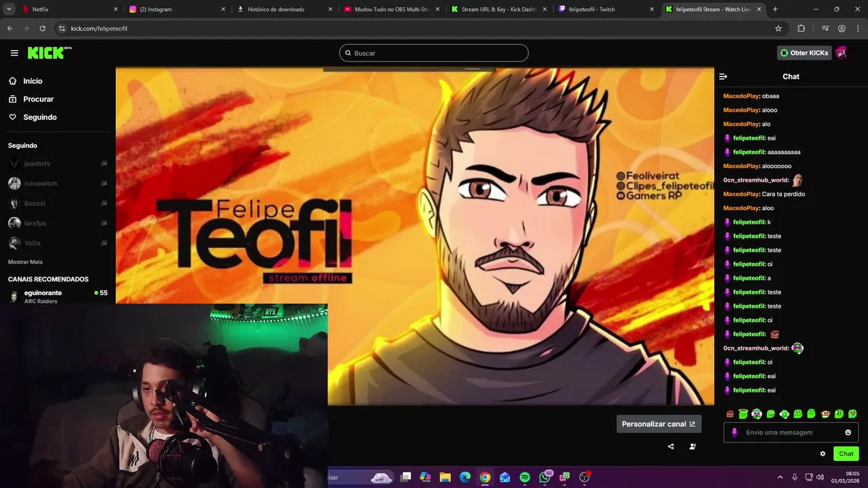This screenshot has height=488, width=868.
Task: Open the Procurar browse section
Action: coord(38,99)
